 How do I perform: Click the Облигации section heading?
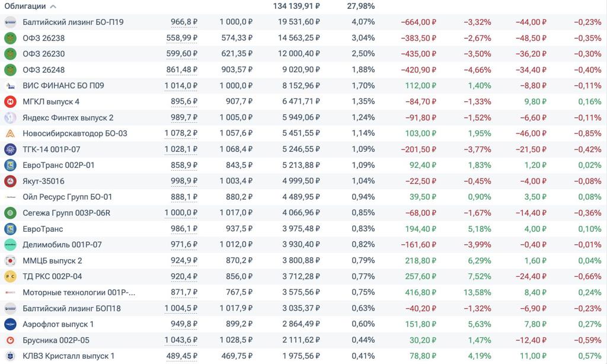click(x=25, y=7)
